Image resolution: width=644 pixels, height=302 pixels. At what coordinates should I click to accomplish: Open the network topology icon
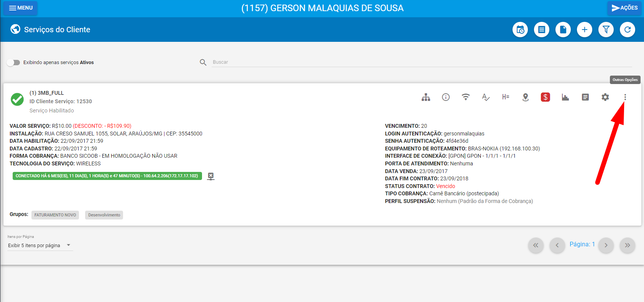click(426, 97)
